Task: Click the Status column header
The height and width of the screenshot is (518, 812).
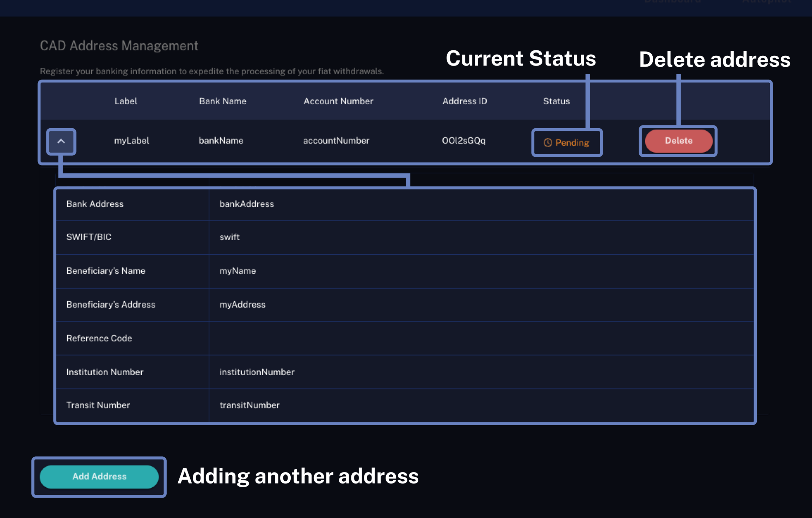Action: pos(556,101)
